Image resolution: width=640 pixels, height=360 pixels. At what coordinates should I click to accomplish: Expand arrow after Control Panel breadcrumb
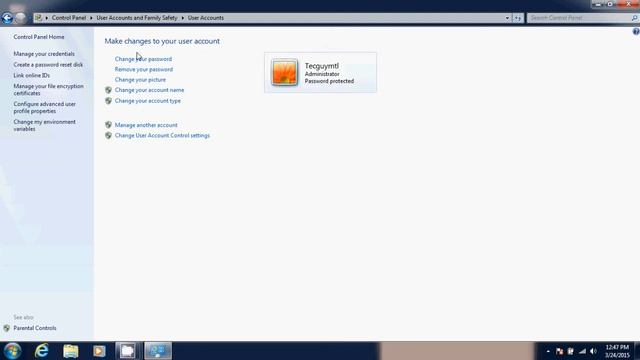click(x=91, y=18)
